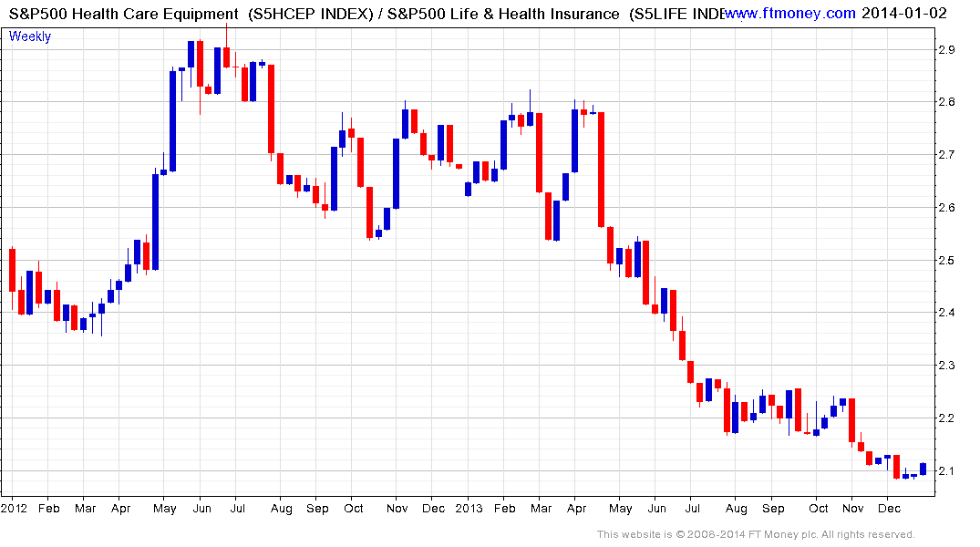The width and height of the screenshot is (980, 547).
Task: Click the 2.8 value on price axis
Action: coord(946,102)
